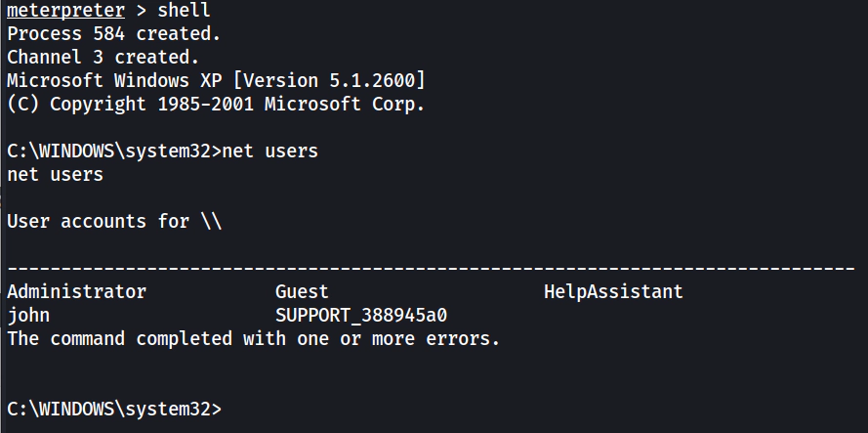Screen dimensions: 868x433
Task: Click the john user account name
Action: [28, 315]
